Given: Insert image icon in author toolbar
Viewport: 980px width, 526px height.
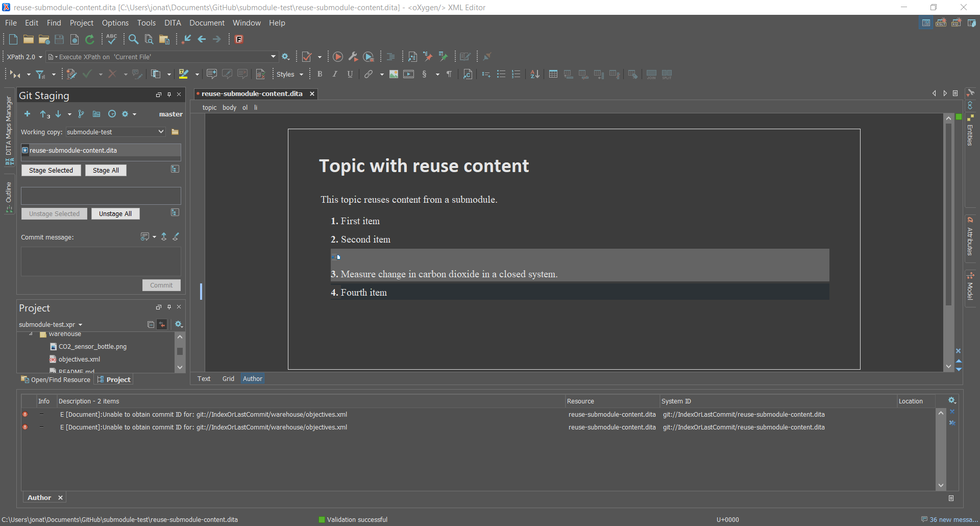Looking at the screenshot, I should [x=394, y=74].
